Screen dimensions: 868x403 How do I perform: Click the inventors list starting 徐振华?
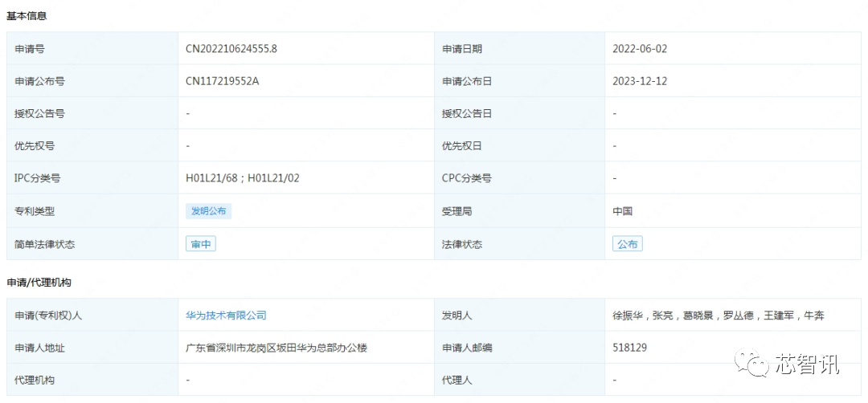tap(719, 315)
